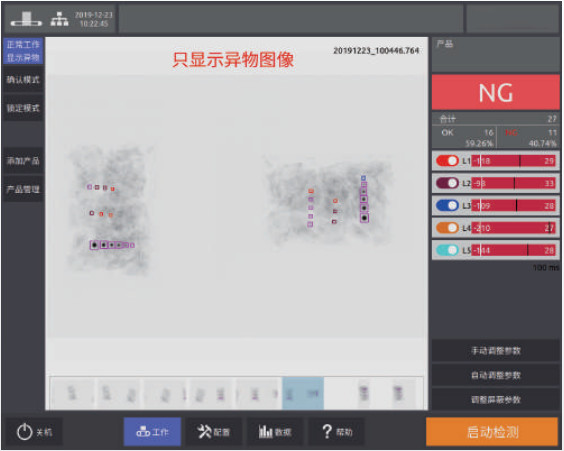Click 启动检测 to start detection

coord(492,432)
